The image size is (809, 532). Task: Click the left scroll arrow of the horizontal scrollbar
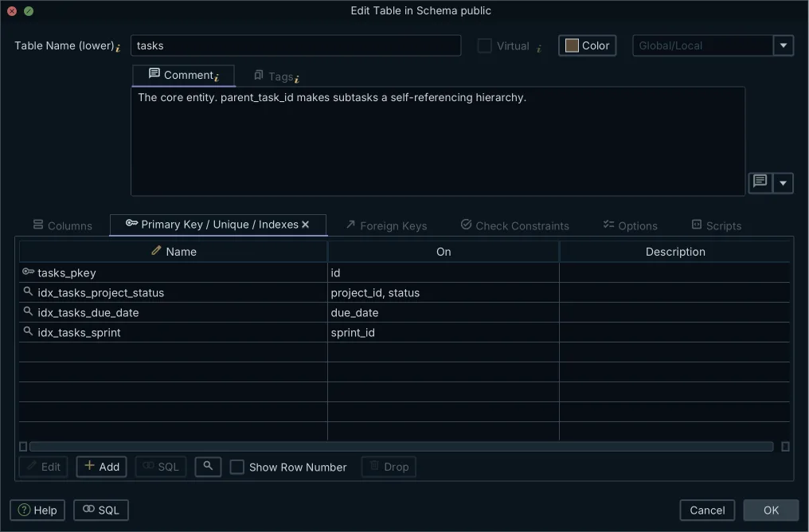[x=23, y=446]
